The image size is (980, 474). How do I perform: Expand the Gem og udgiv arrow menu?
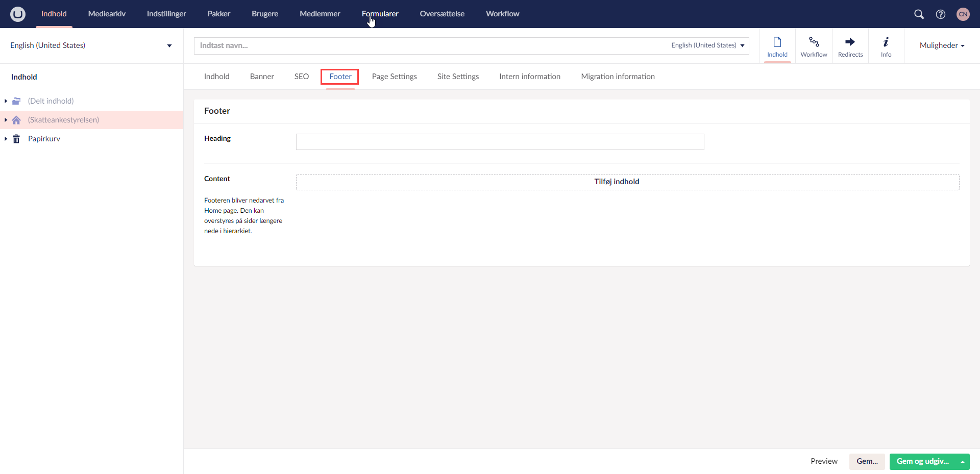(x=962, y=462)
